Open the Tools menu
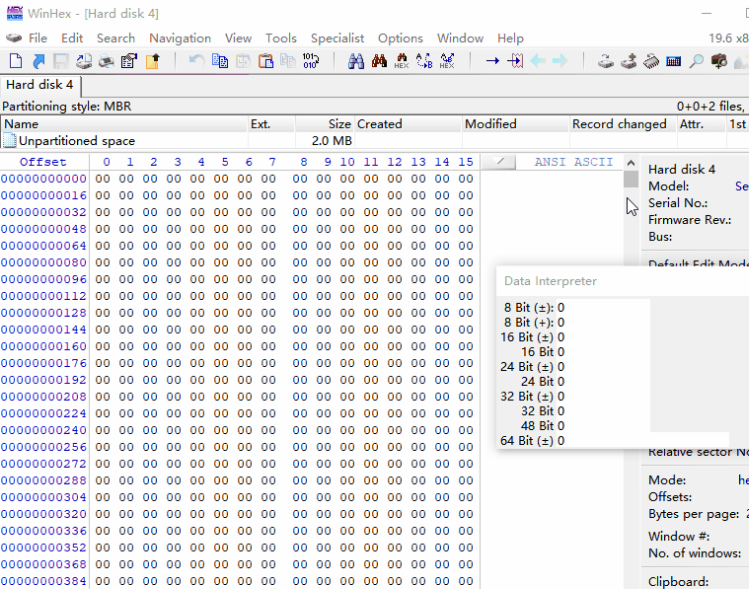749x589 pixels. pyautogui.click(x=281, y=38)
